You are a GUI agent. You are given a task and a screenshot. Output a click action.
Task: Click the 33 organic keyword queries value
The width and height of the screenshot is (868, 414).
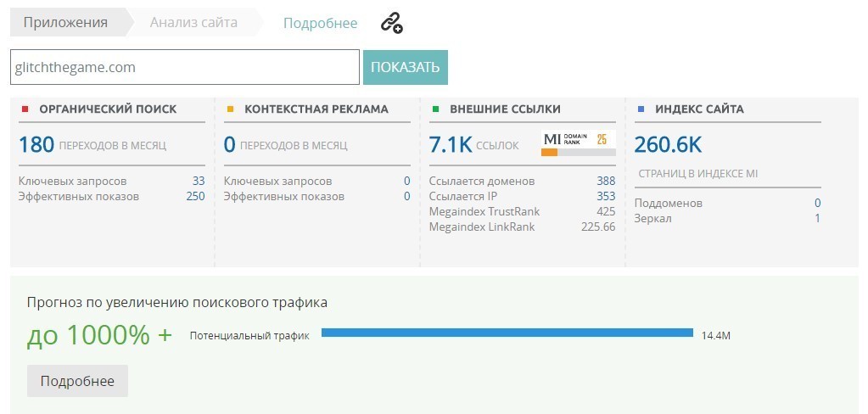click(x=199, y=181)
